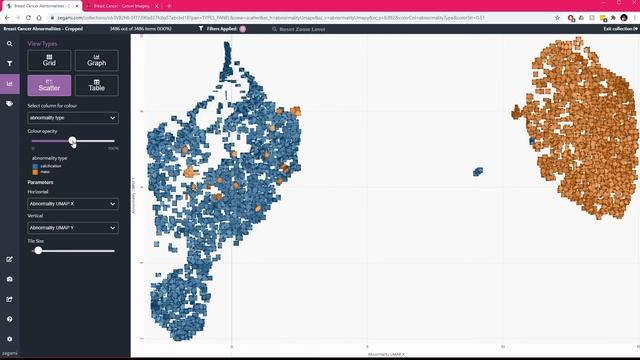Image resolution: width=640 pixels, height=360 pixels.
Task: Bookmark this page with the star icon
Action: tap(557, 18)
